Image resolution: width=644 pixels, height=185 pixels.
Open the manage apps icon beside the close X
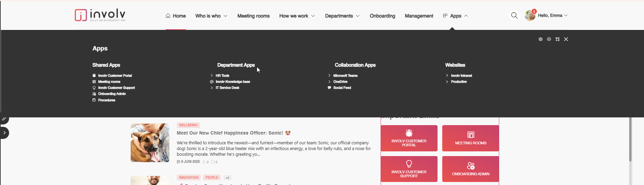pos(557,39)
